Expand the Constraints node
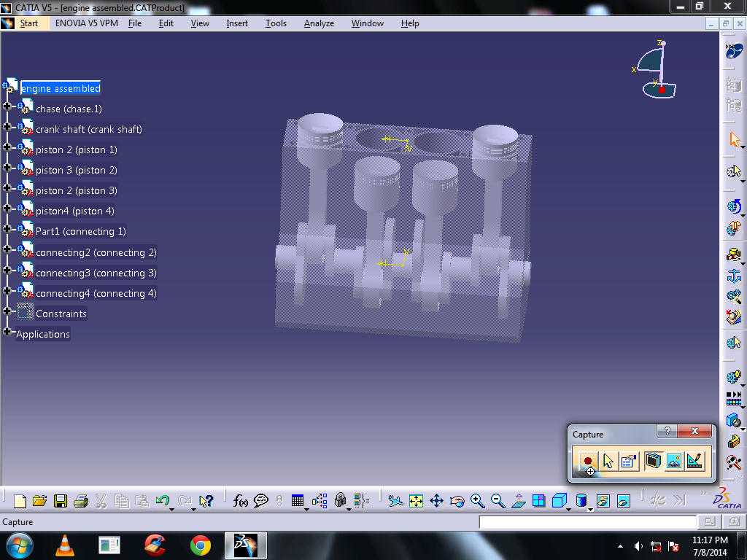 pyautogui.click(x=7, y=311)
